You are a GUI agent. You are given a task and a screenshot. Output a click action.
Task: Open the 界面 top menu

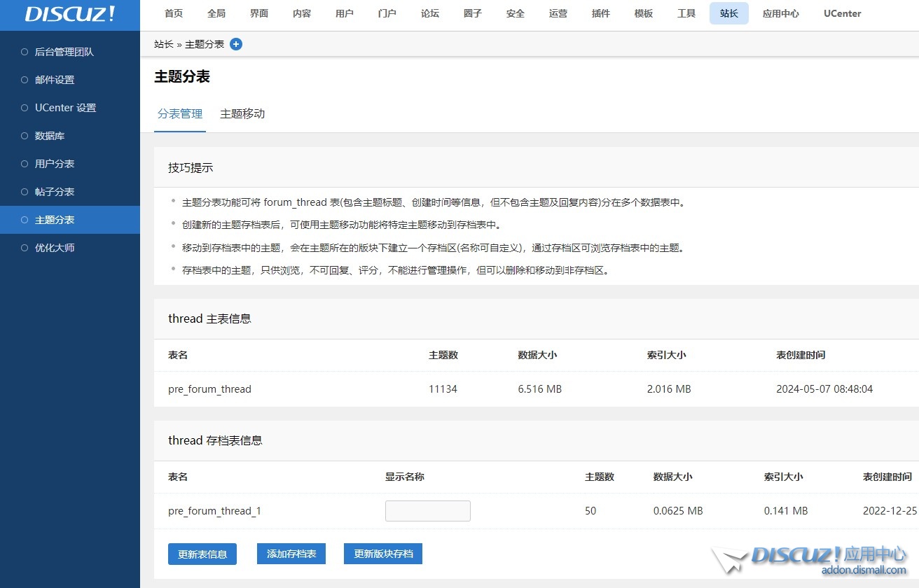[x=259, y=13]
